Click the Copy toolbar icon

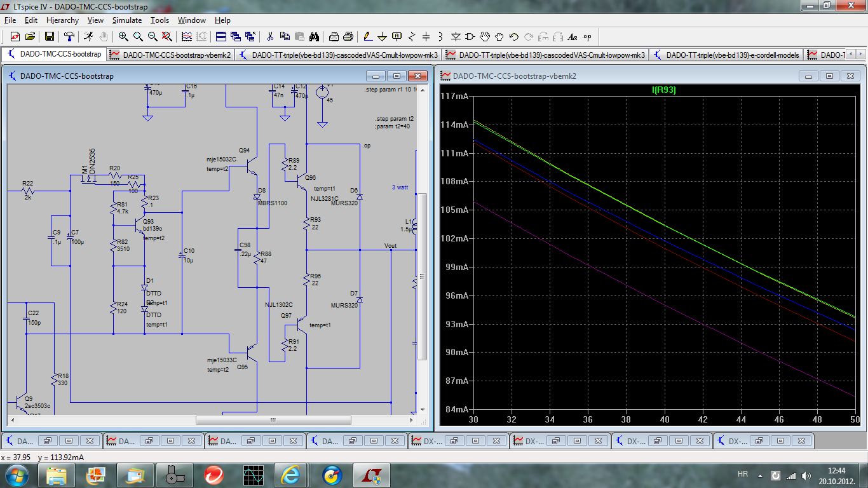point(285,37)
